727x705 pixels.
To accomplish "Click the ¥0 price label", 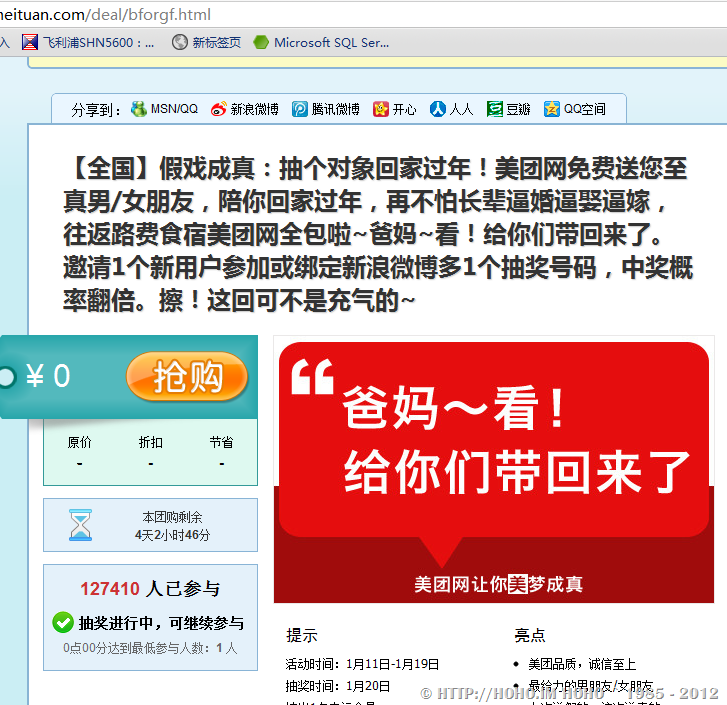I will click(48, 375).
